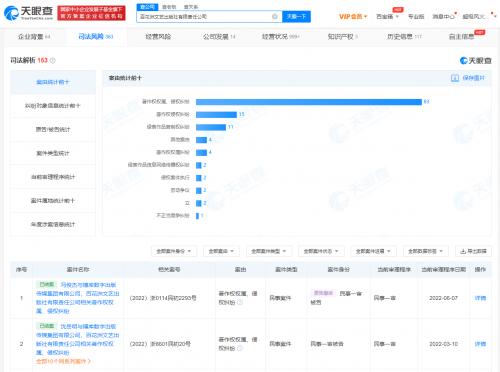Click the export icon beside 导出数据
Screen dimensions: 500x372
(x=463, y=251)
